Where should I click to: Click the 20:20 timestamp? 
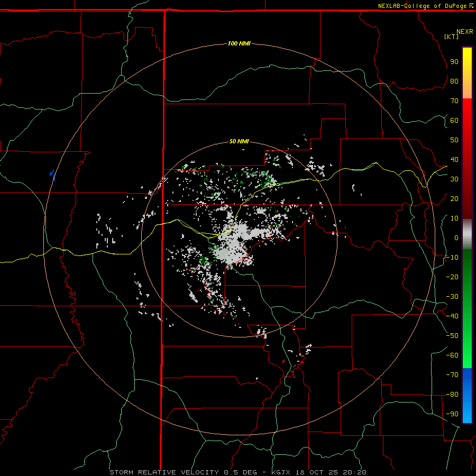pos(354,472)
